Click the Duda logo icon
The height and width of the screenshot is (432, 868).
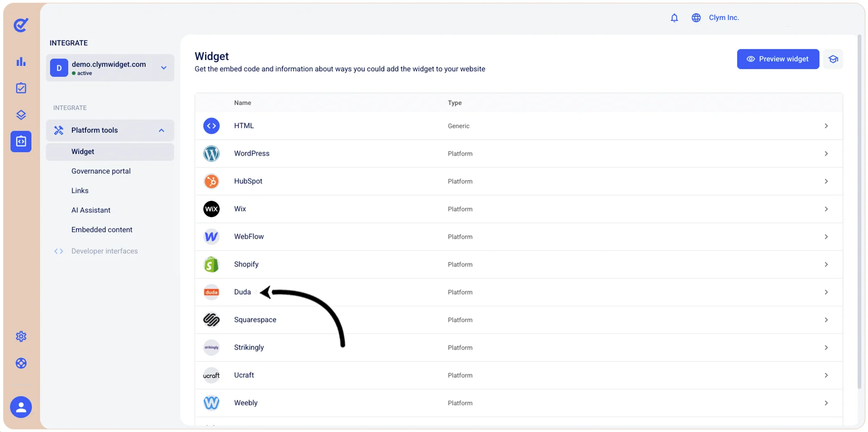[211, 292]
